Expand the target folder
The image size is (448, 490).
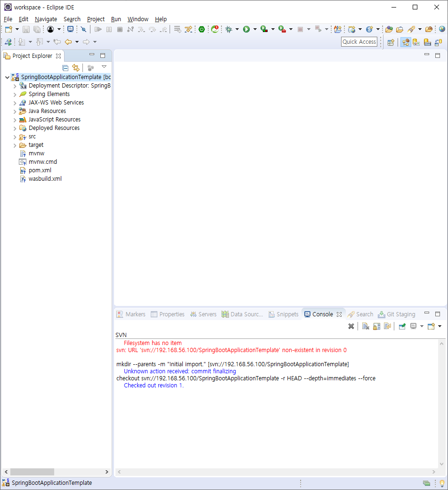coord(15,145)
